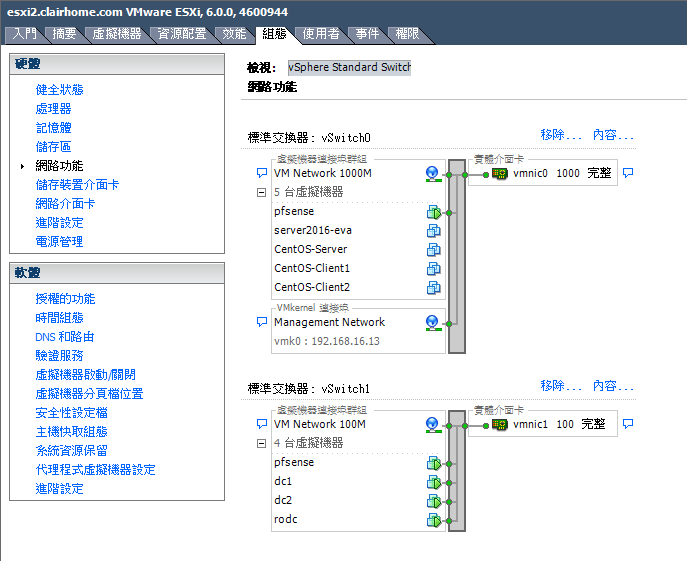Open the 權限 tab
Image resolution: width=687 pixels, height=561 pixels.
[407, 34]
